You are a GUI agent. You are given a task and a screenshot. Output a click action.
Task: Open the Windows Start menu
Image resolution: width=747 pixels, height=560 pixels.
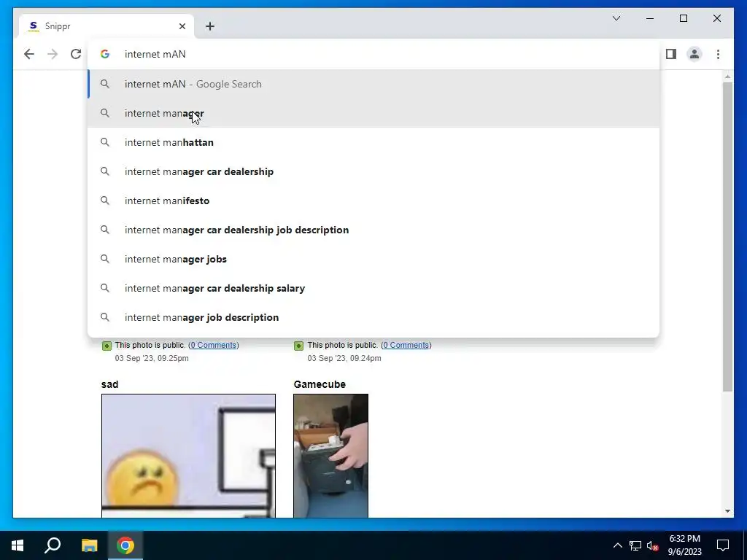pyautogui.click(x=18, y=545)
